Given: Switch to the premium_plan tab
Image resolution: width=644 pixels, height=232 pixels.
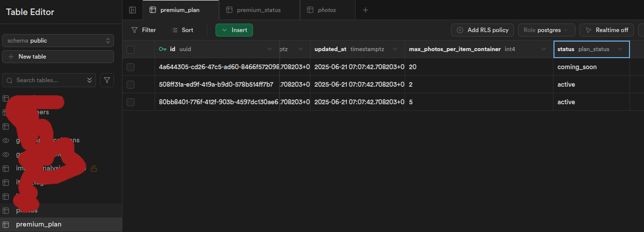Looking at the screenshot, I should (x=180, y=10).
